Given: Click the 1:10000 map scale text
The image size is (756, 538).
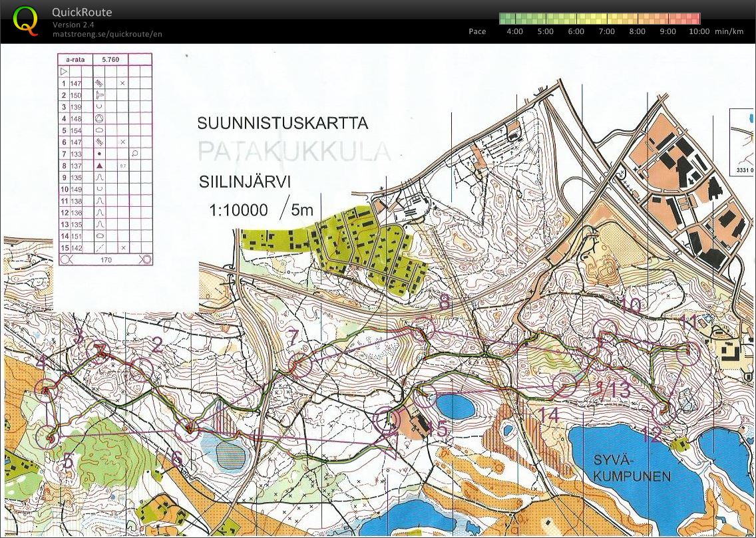Looking at the screenshot, I should coord(238,211).
